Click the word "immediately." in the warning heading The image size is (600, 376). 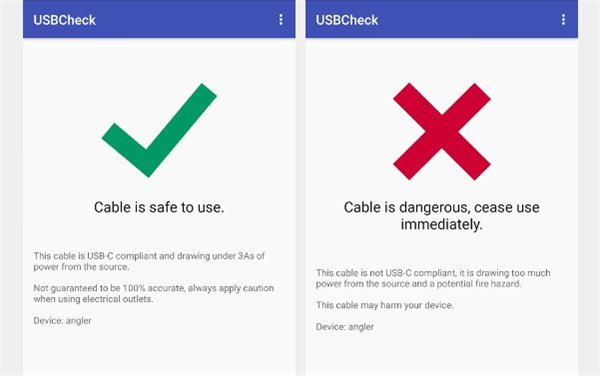[442, 225]
